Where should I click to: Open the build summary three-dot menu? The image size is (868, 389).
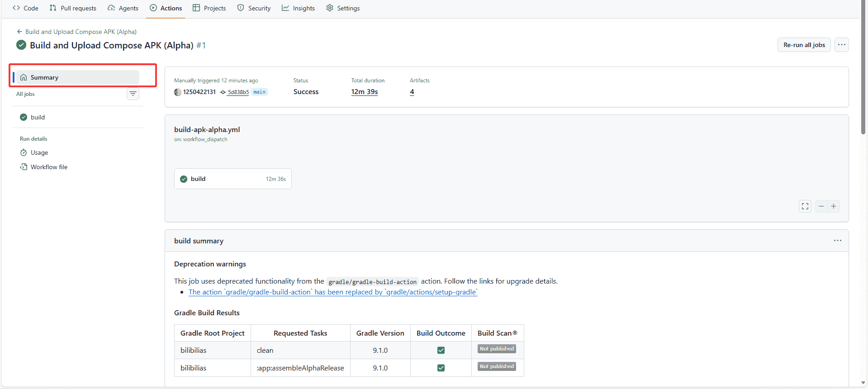coord(838,241)
